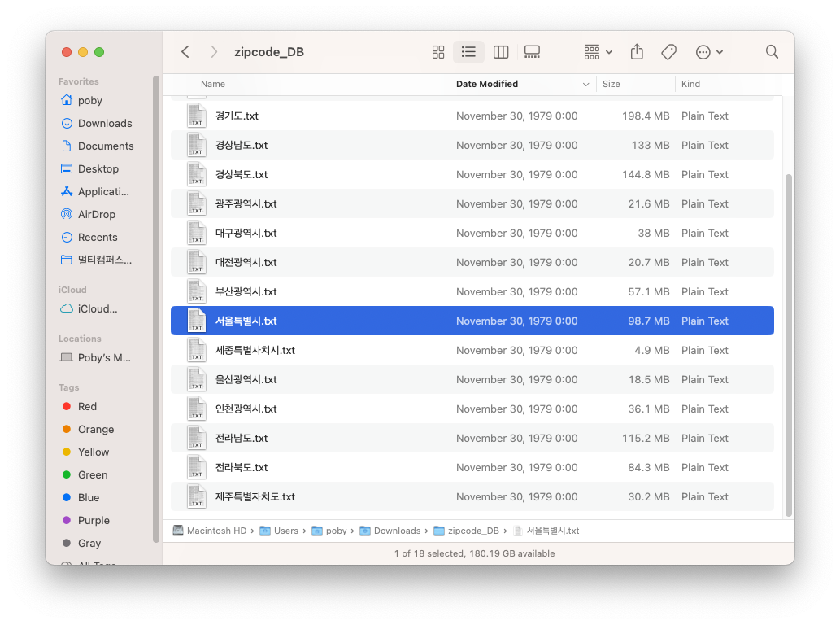Image resolution: width=840 pixels, height=625 pixels.
Task: Click the zipcode_DB window title
Action: tap(269, 52)
